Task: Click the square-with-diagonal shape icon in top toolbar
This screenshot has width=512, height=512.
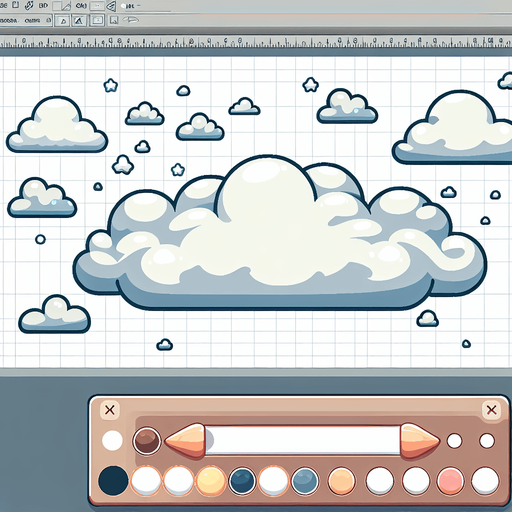Action: pos(61,6)
